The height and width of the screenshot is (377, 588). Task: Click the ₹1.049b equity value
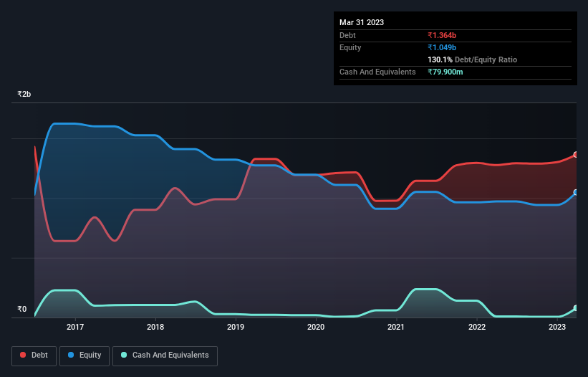pos(442,47)
